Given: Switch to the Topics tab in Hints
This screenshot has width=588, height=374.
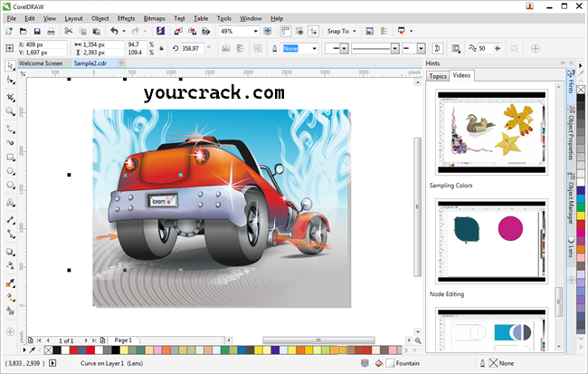Looking at the screenshot, I should 438,76.
